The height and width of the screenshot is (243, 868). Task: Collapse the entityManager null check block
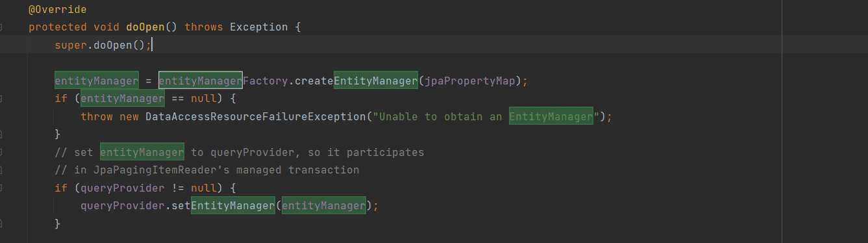(x=2, y=99)
